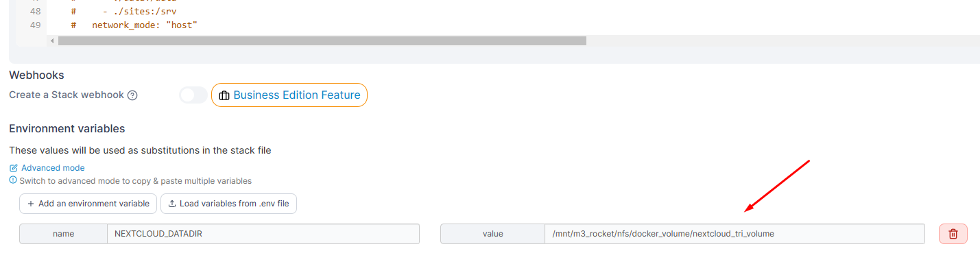Click the upload icon on Load variables button
The image size is (980, 264).
(x=172, y=204)
